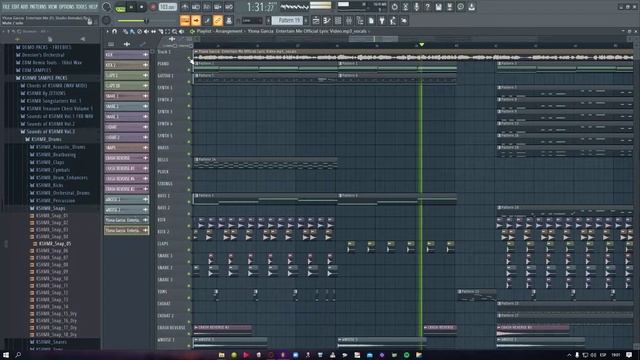Open the EDIT menu
The width and height of the screenshot is (640, 360).
16,7
